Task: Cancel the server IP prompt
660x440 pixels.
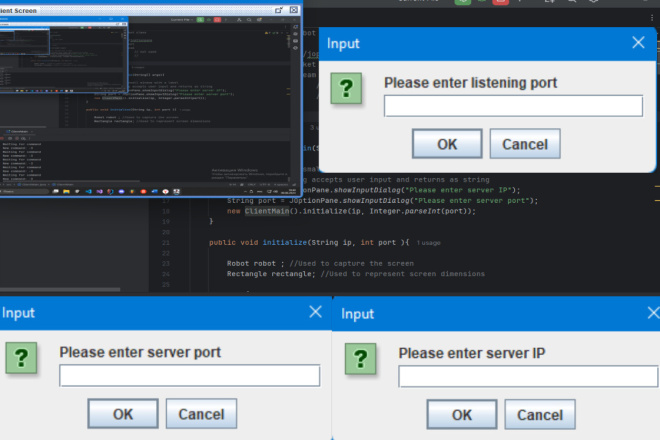Action: (x=540, y=415)
